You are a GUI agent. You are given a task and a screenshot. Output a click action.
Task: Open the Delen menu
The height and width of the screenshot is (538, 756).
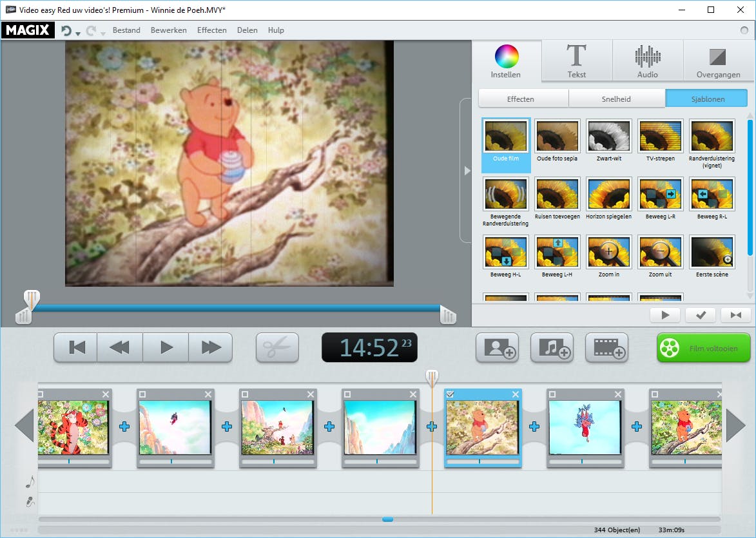(x=247, y=30)
